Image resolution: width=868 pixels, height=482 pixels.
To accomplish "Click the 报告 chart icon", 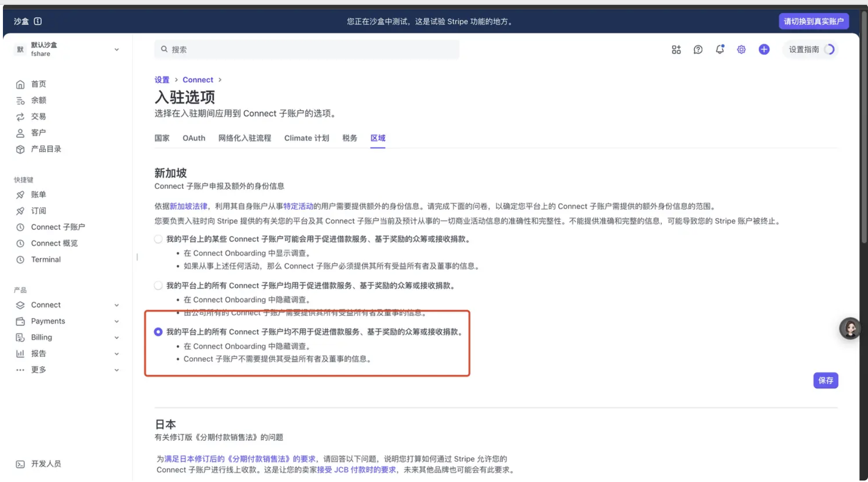I will click(x=20, y=354).
